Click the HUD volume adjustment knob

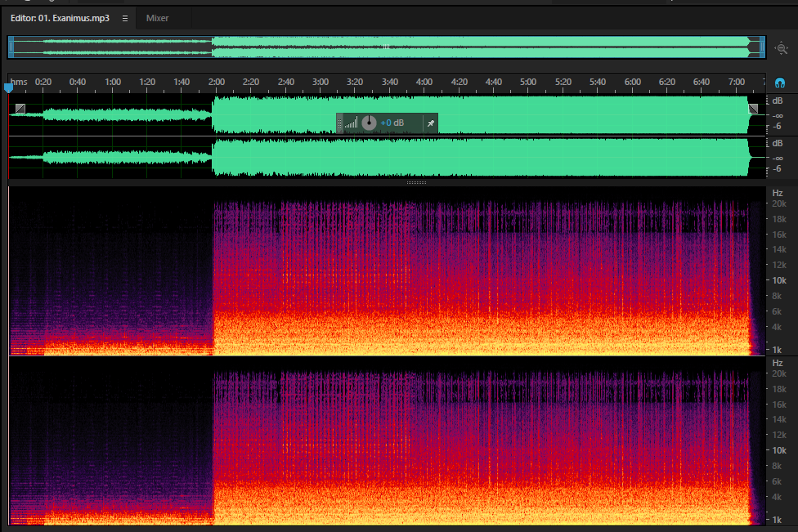(x=369, y=123)
